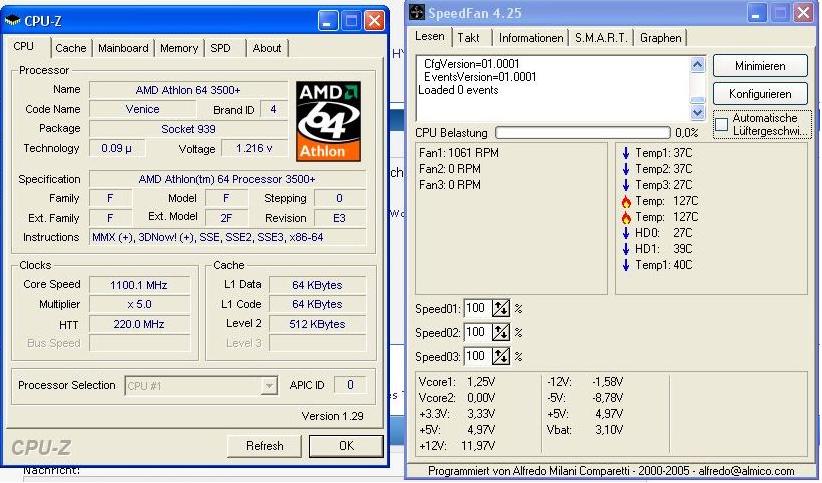Click the APIC ID field
This screenshot has width=822, height=483.
pos(350,385)
